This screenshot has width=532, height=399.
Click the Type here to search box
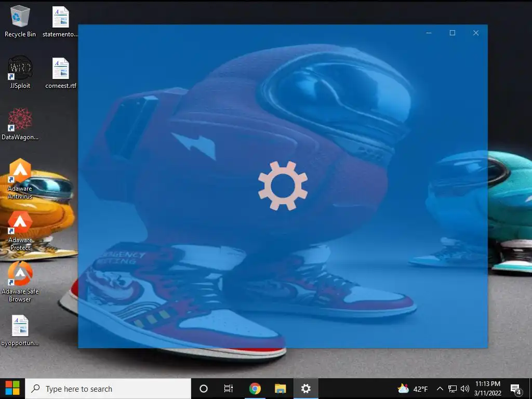(x=108, y=389)
